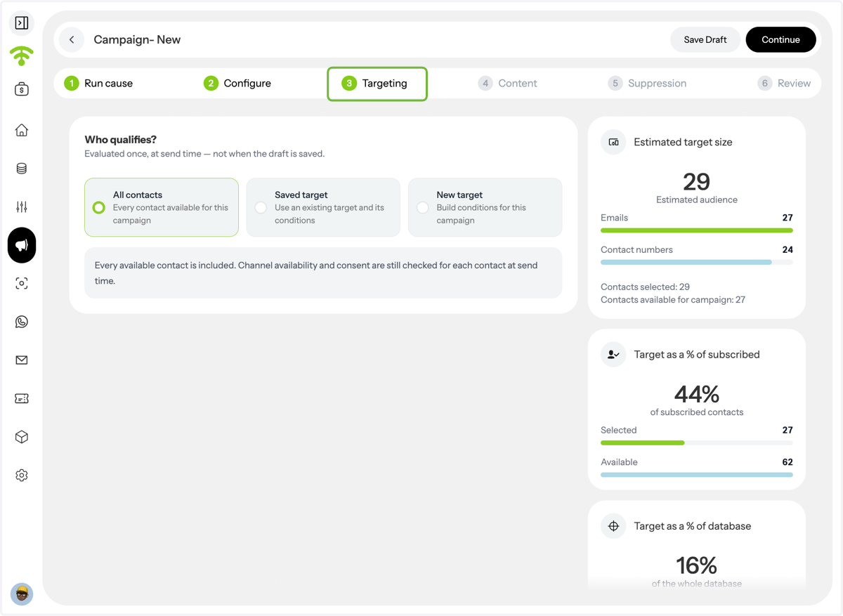Go to step 5 Suppression
The width and height of the screenshot is (843, 616).
(647, 83)
